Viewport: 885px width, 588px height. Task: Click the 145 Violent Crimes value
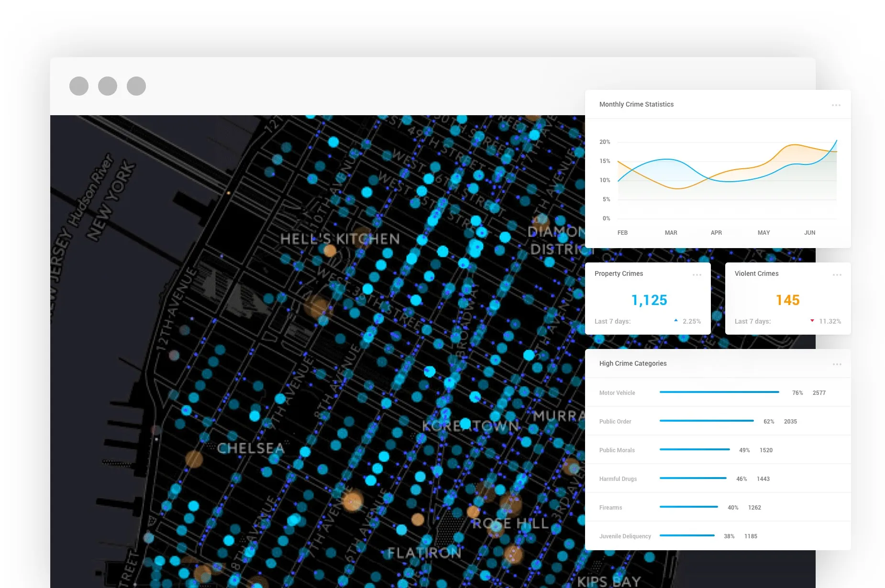[x=787, y=300]
